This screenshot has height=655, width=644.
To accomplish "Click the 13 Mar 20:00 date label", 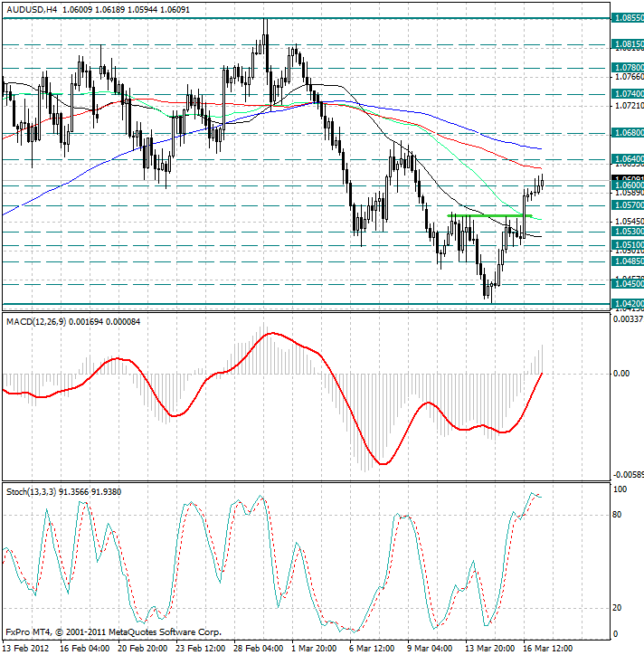I will [x=490, y=649].
